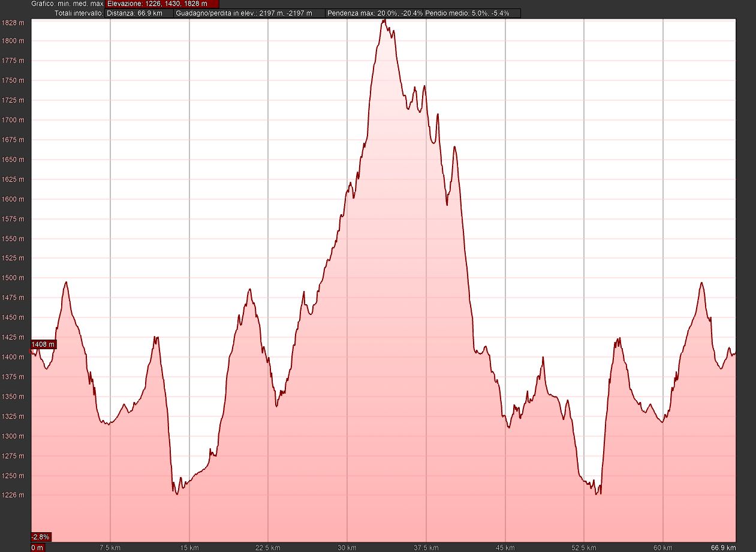The height and width of the screenshot is (552, 756).
Task: Click the Guadagno/perdita in elev. field
Action: click(249, 13)
